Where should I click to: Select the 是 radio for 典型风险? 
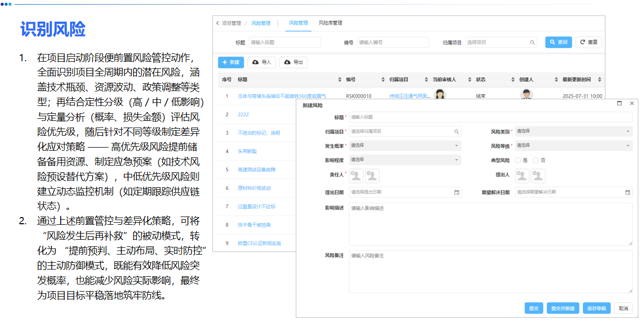coord(518,160)
